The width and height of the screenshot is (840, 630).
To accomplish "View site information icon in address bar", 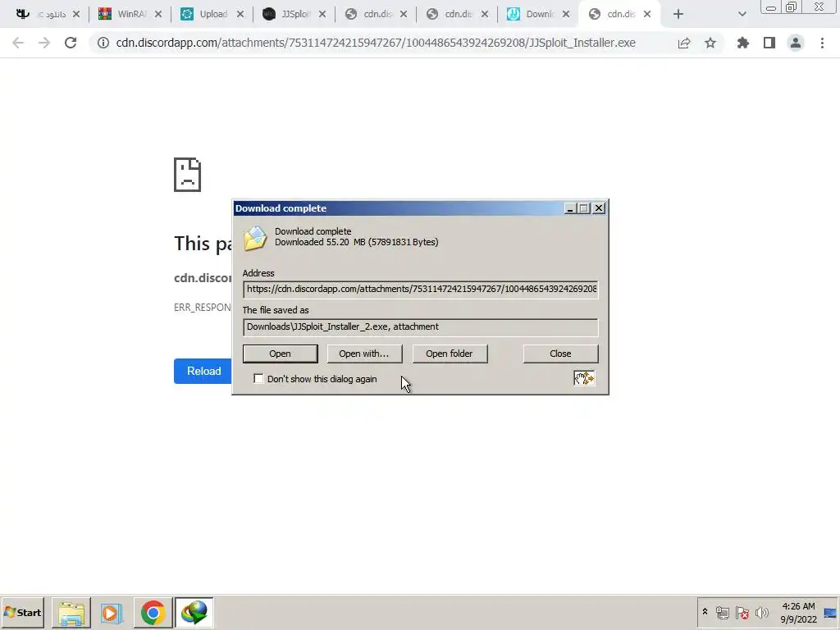I will [x=103, y=43].
